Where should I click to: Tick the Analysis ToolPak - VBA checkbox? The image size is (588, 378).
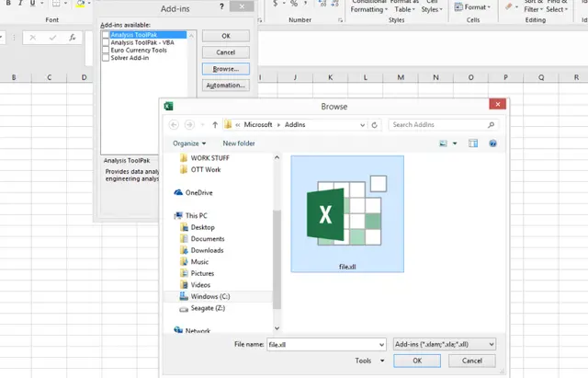point(106,42)
